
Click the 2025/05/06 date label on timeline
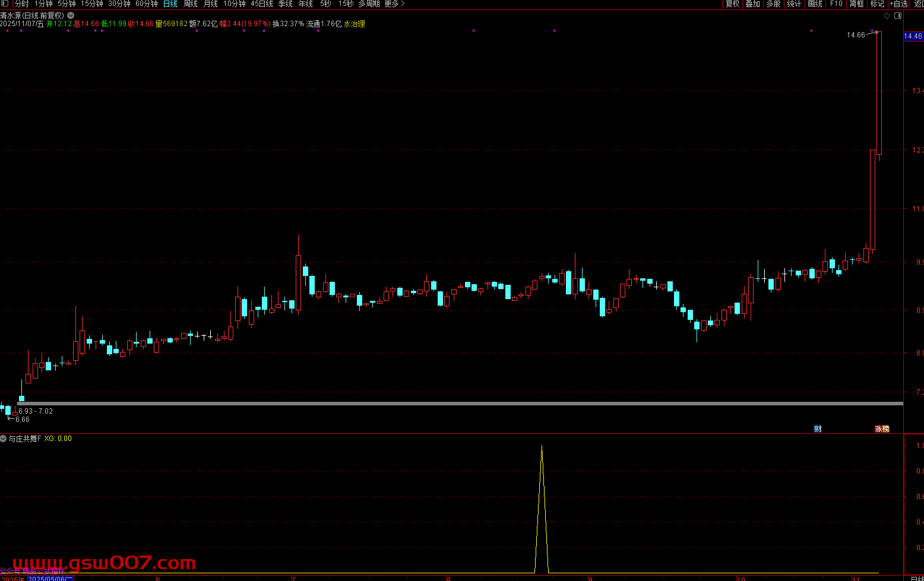point(51,578)
